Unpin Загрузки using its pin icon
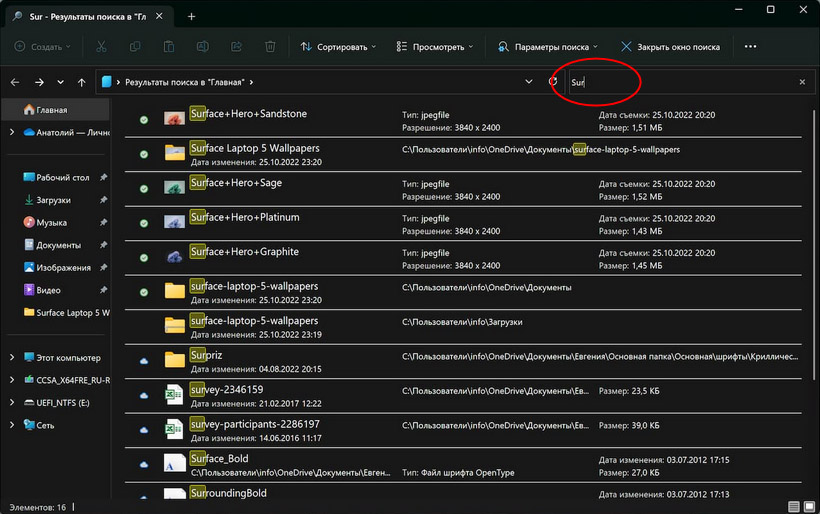This screenshot has height=514, width=820. (x=104, y=200)
